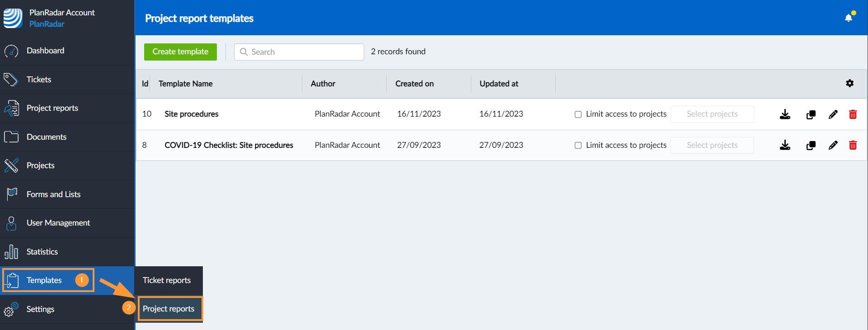Open the COVID-19 Checklist: Site procedures template

229,145
